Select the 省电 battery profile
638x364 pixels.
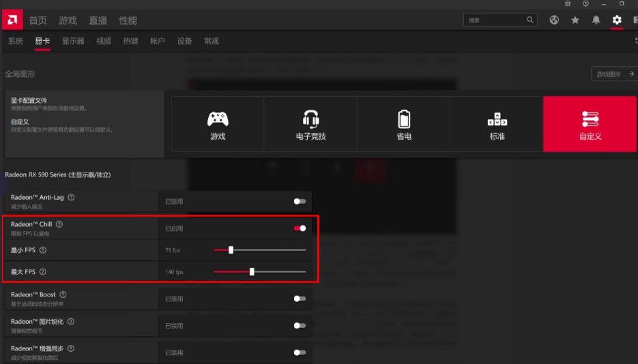(404, 124)
